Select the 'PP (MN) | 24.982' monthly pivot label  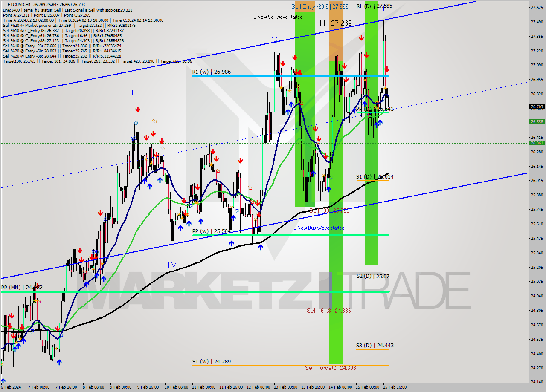[x=22, y=288]
